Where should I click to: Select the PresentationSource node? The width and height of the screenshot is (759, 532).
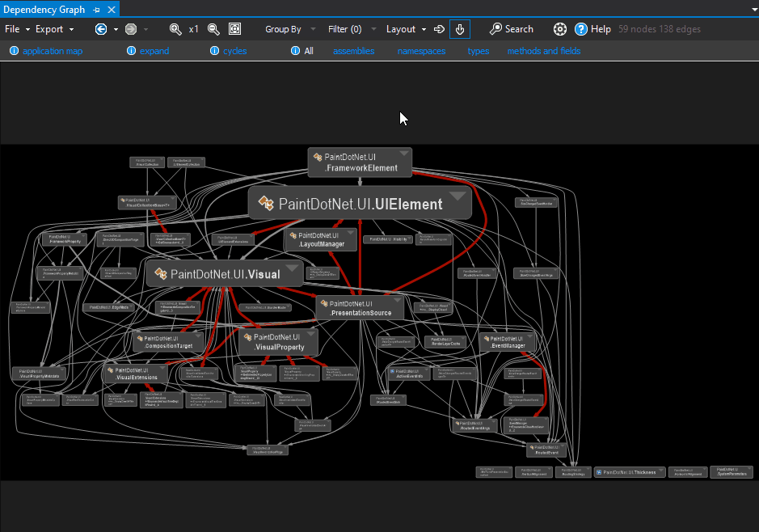(x=360, y=308)
